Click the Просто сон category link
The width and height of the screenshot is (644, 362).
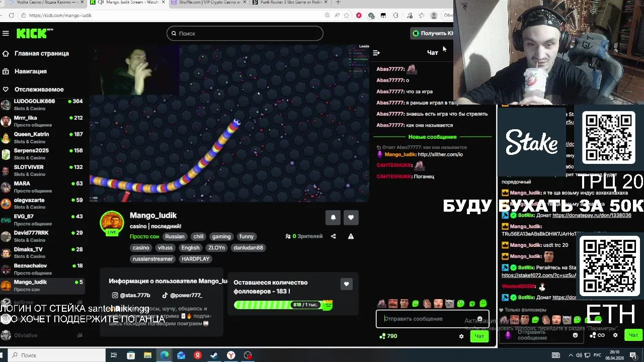coord(144,236)
